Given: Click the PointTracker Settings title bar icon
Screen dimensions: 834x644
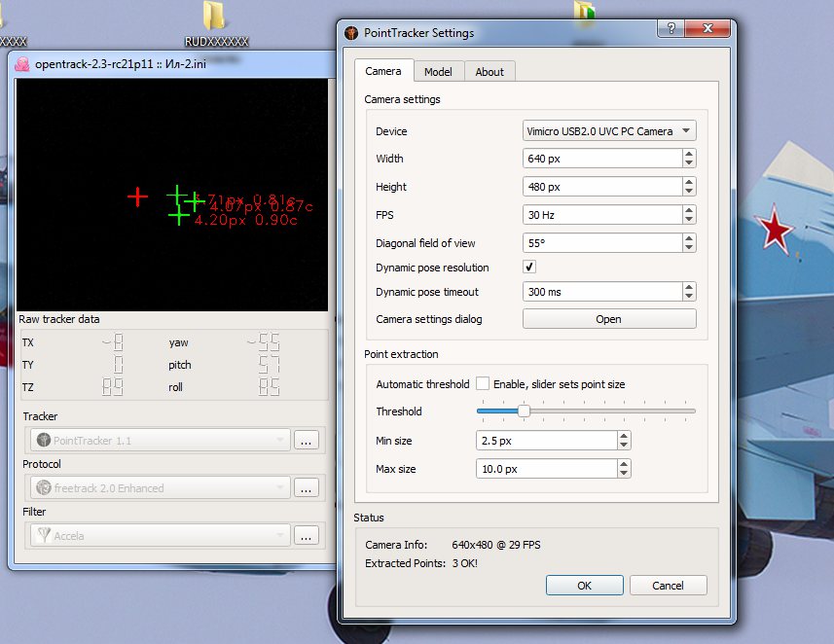Looking at the screenshot, I should point(351,33).
